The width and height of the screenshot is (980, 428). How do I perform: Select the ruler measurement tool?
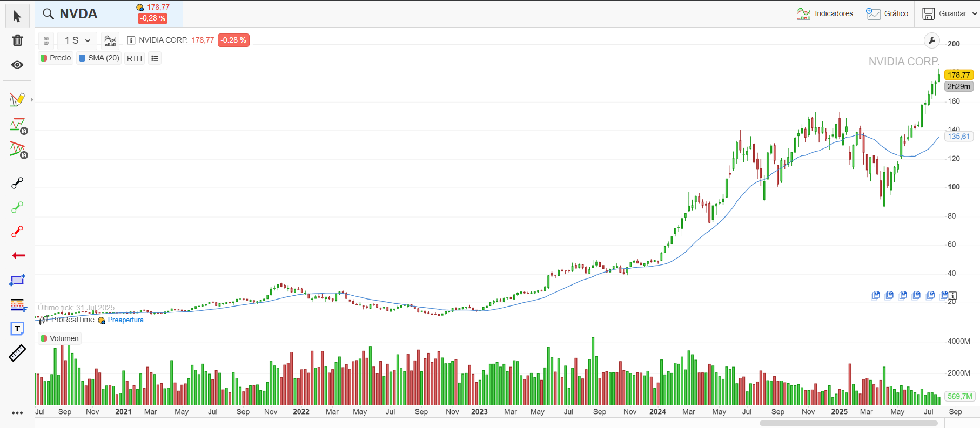pos(17,353)
